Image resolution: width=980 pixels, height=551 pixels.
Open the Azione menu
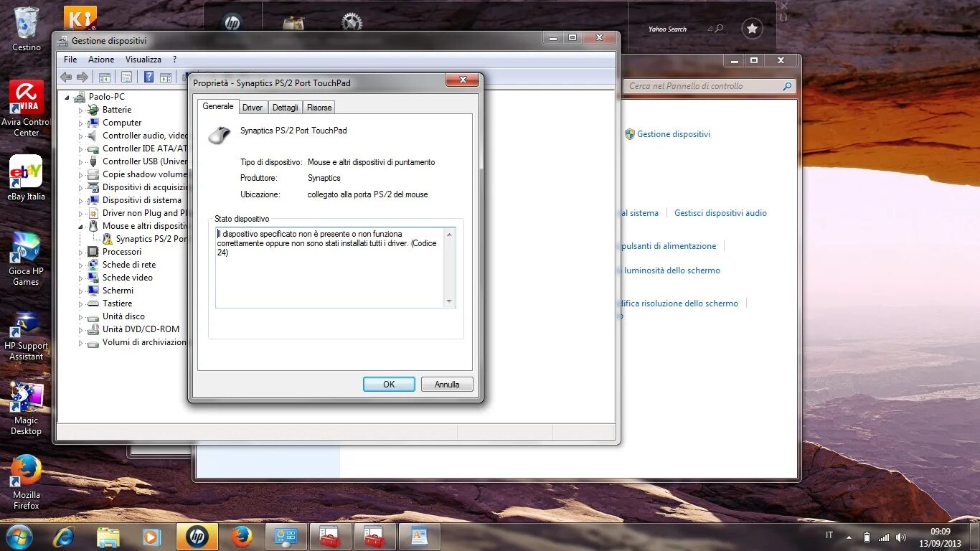click(x=101, y=60)
